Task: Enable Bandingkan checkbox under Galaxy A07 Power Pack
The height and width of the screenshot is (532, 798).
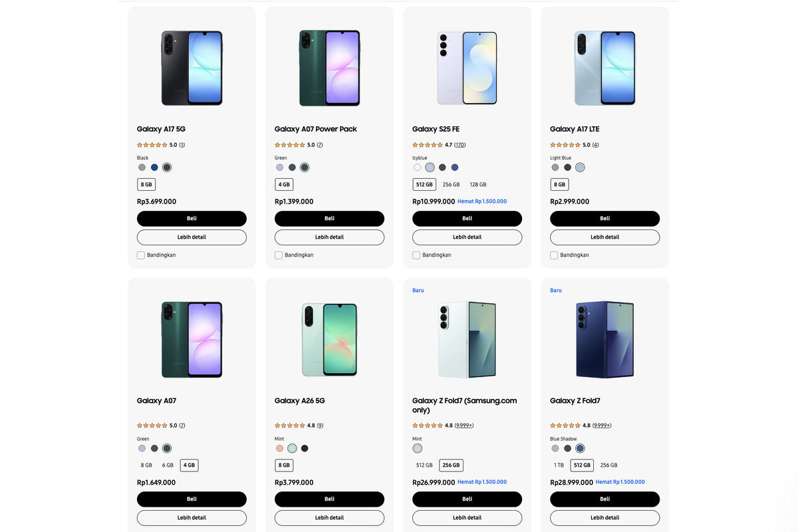Action: [x=279, y=255]
